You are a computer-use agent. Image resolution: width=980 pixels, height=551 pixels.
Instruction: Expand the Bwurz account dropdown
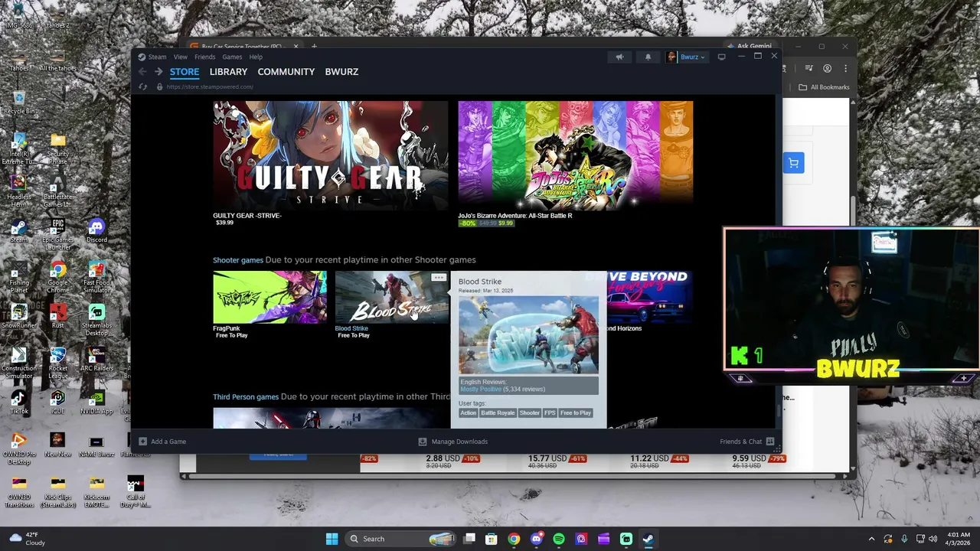(687, 57)
